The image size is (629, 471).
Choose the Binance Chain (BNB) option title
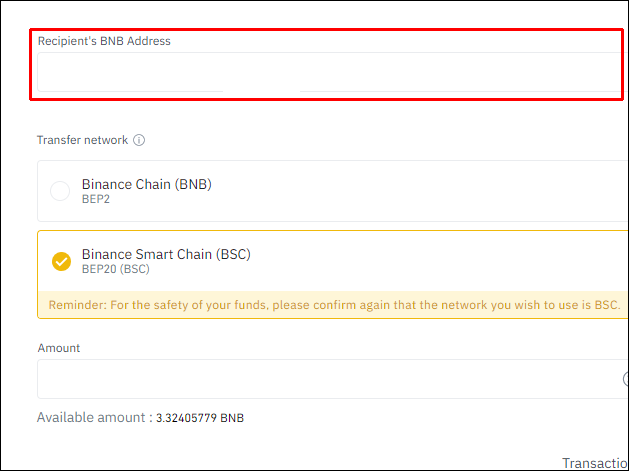click(x=146, y=184)
